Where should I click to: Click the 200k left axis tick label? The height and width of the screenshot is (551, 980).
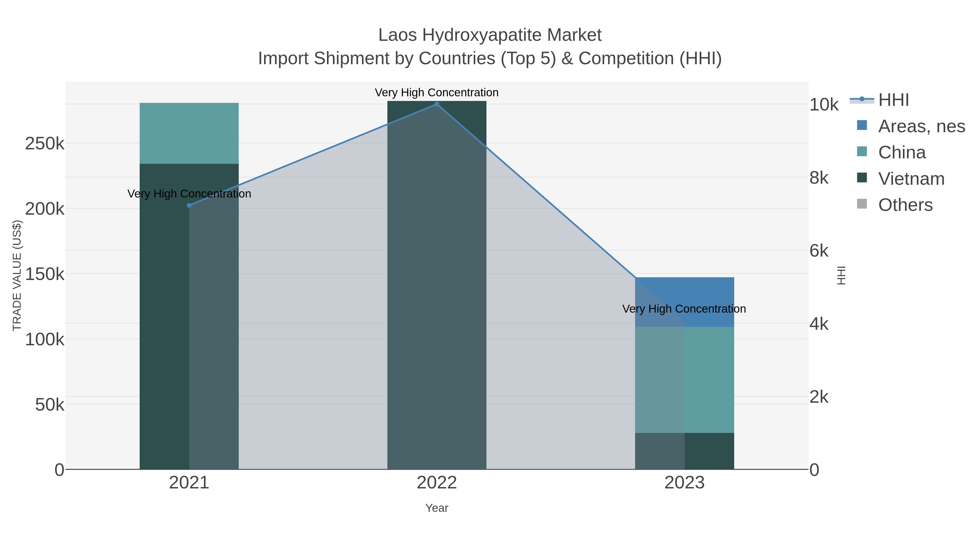pos(45,209)
